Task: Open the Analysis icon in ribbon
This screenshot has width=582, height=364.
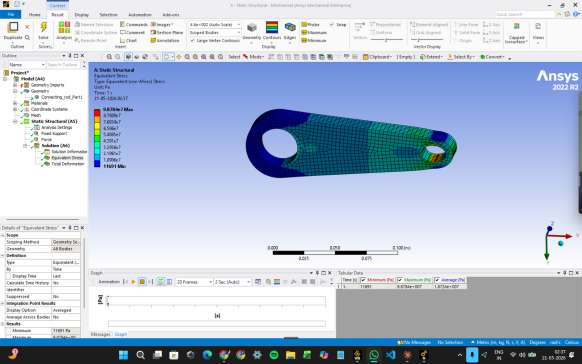Action: (64, 27)
